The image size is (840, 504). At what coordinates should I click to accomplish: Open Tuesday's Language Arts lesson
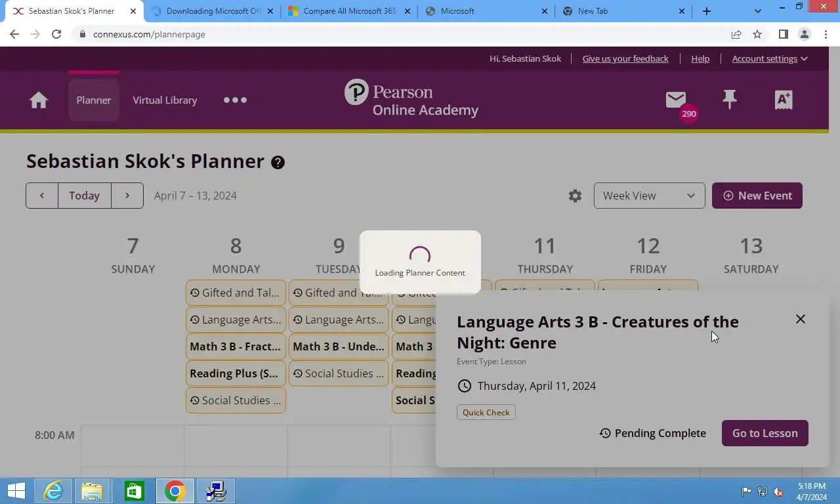tap(339, 320)
